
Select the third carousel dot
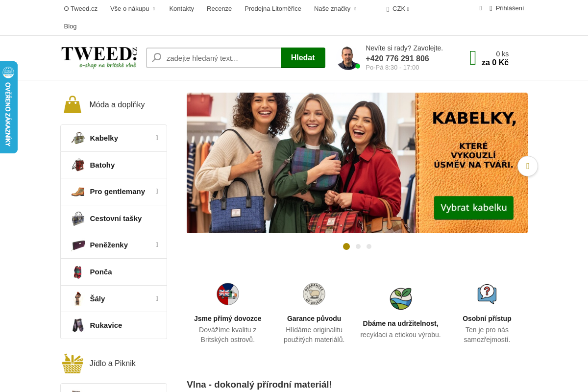[369, 246]
